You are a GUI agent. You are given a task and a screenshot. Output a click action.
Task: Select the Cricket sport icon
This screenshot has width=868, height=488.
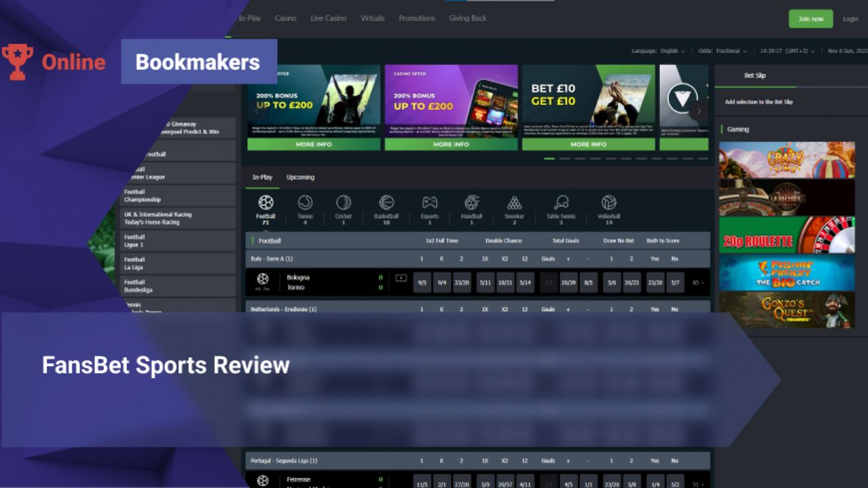(x=342, y=205)
